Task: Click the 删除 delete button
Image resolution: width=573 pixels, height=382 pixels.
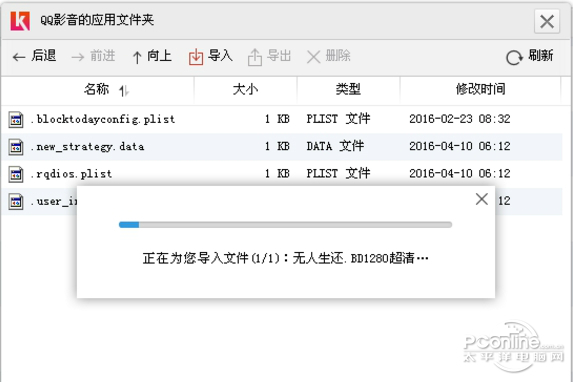Action: point(328,56)
